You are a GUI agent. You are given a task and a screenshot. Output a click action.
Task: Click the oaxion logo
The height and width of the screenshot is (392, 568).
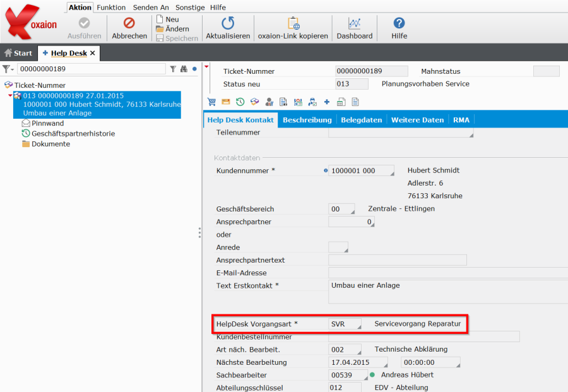(32, 23)
